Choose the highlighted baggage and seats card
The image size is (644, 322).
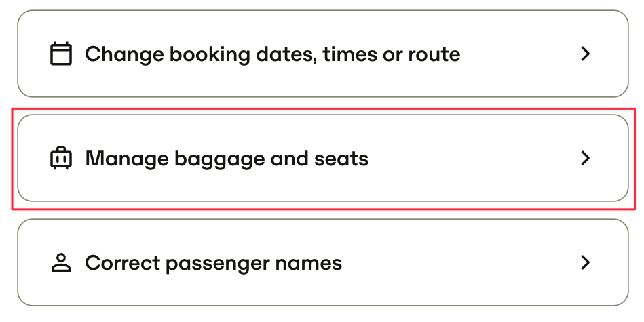(323, 158)
